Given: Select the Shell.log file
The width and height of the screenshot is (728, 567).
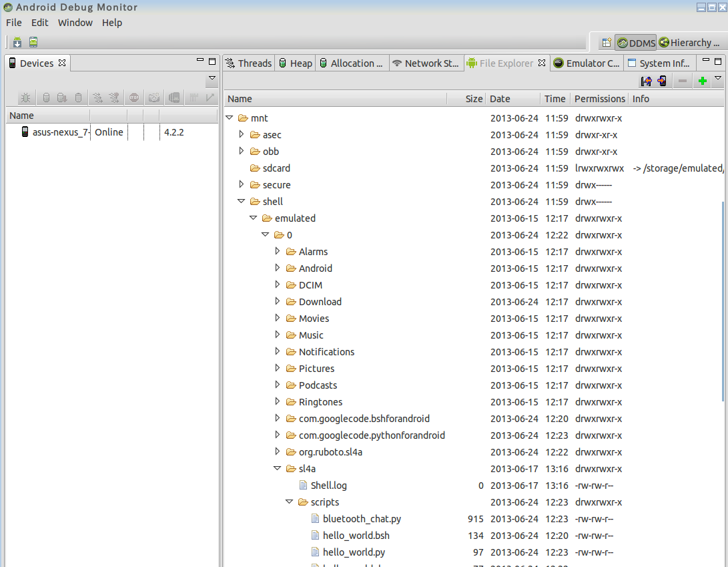Looking at the screenshot, I should click(x=328, y=486).
